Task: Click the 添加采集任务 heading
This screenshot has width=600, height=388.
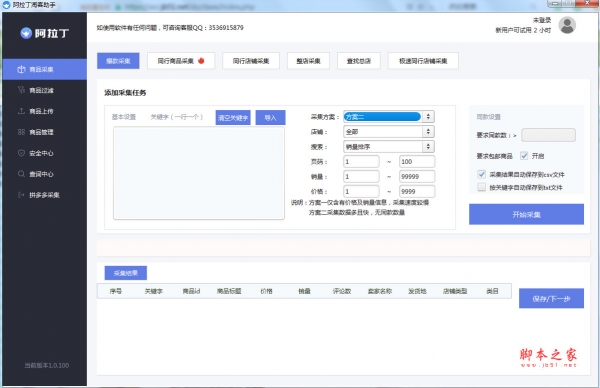Action: (125, 93)
